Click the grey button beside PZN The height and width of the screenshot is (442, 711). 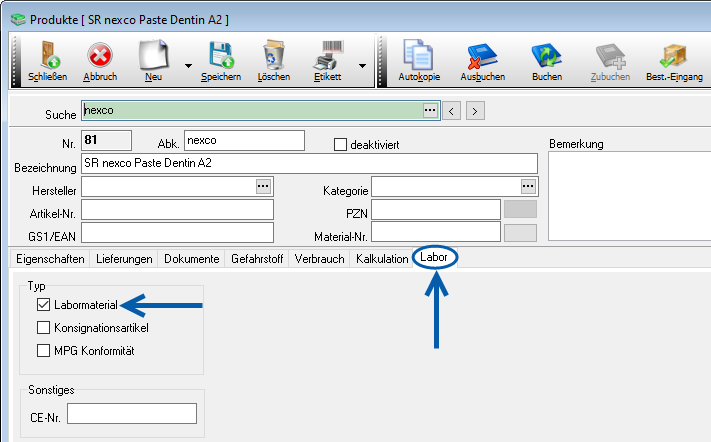tap(521, 209)
